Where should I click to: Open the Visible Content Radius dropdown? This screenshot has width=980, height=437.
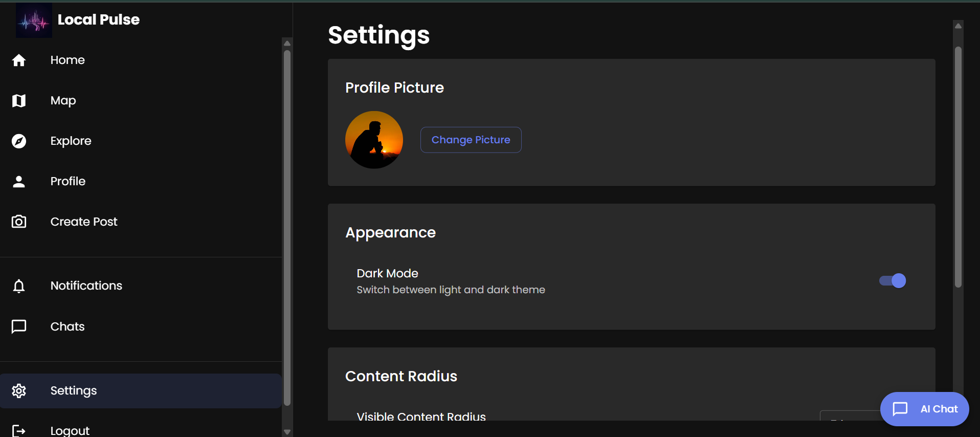pyautogui.click(x=849, y=416)
